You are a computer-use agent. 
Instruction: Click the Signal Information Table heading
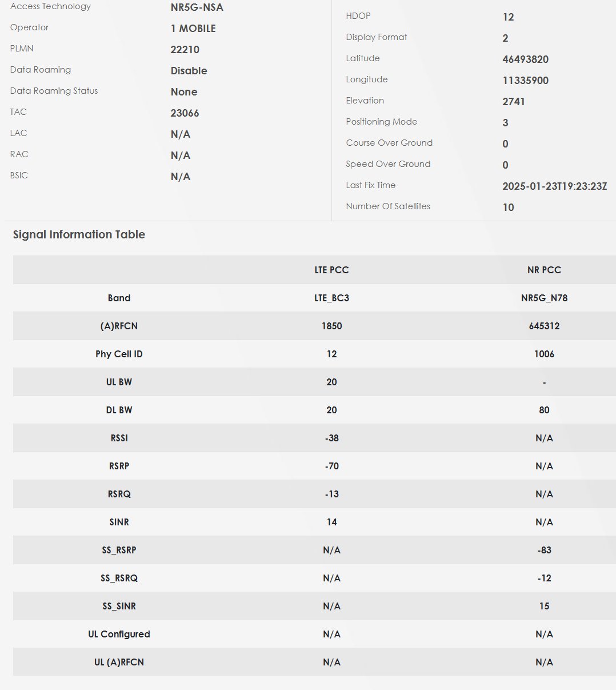coord(79,234)
